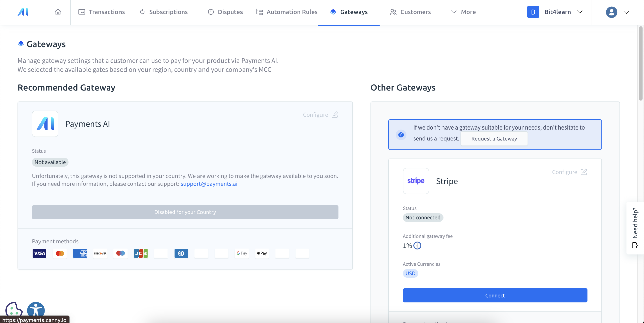The image size is (644, 323).
Task: Click the Disabled for your Country button
Action: click(x=185, y=212)
